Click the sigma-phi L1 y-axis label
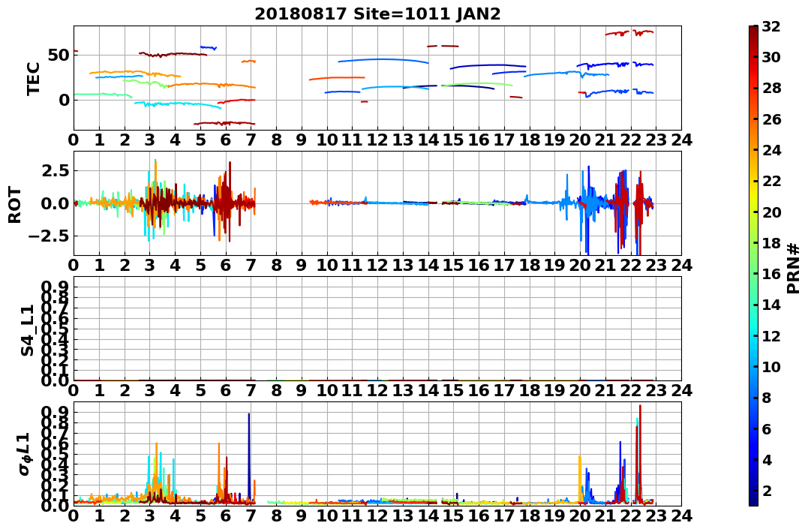Screen dimensions: 808x532 click(x=24, y=454)
